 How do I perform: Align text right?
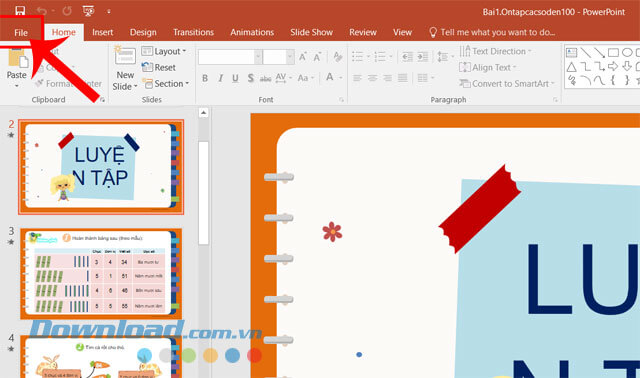coord(387,78)
